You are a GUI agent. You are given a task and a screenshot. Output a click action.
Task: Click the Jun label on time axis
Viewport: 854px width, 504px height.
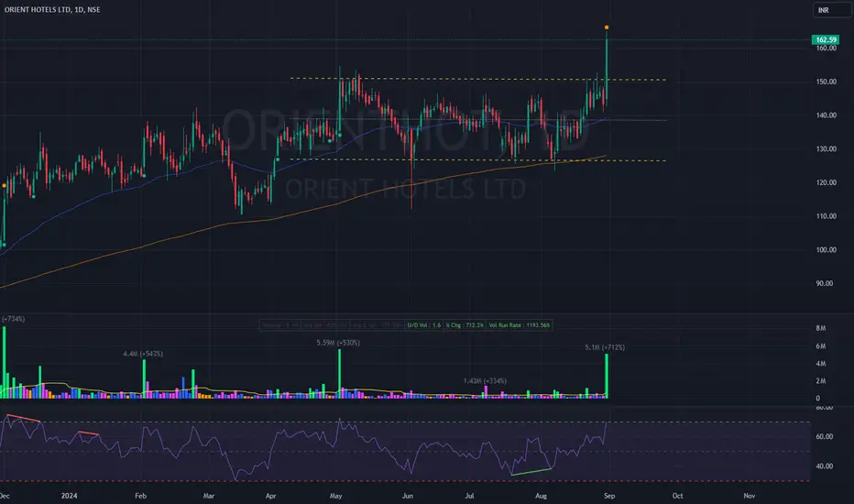(408, 496)
